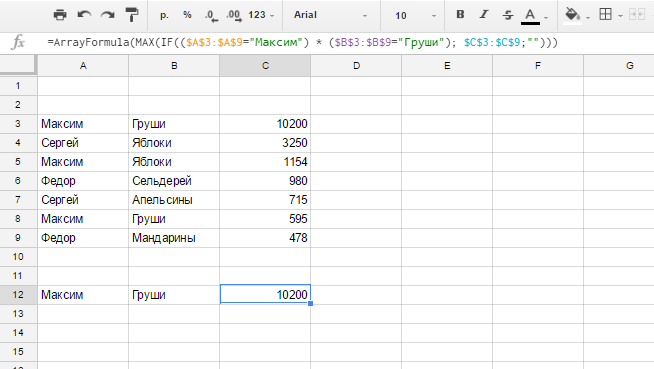Decrease decimal places
The width and height of the screenshot is (654, 369).
211,15
